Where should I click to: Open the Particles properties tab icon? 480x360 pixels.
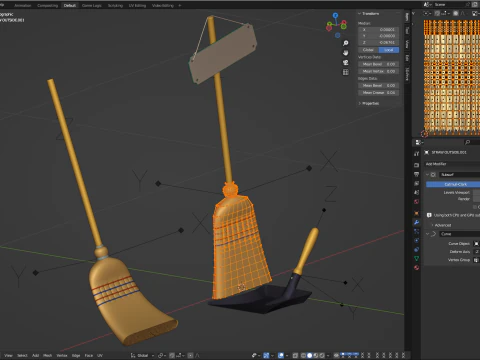point(416,231)
